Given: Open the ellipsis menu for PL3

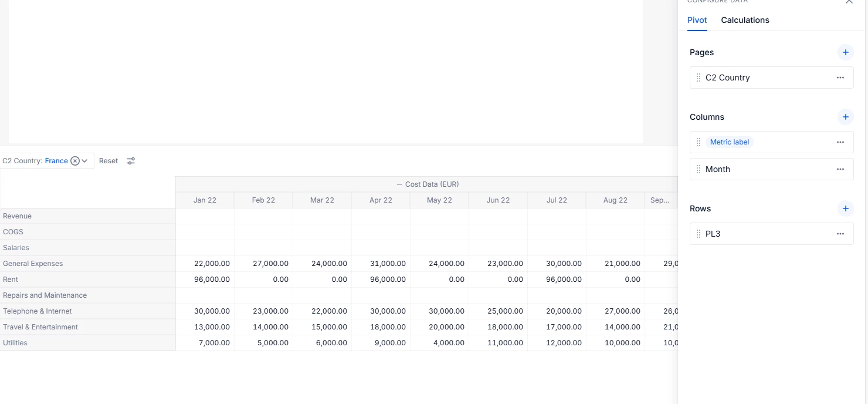Looking at the screenshot, I should (x=840, y=234).
